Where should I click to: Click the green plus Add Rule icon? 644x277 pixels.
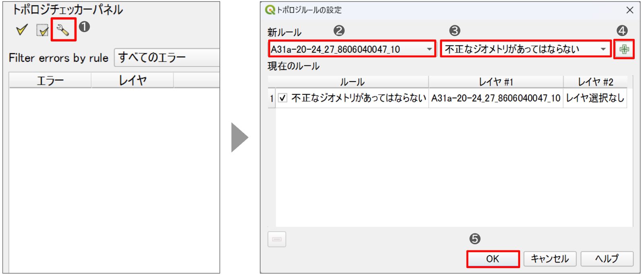coord(624,49)
